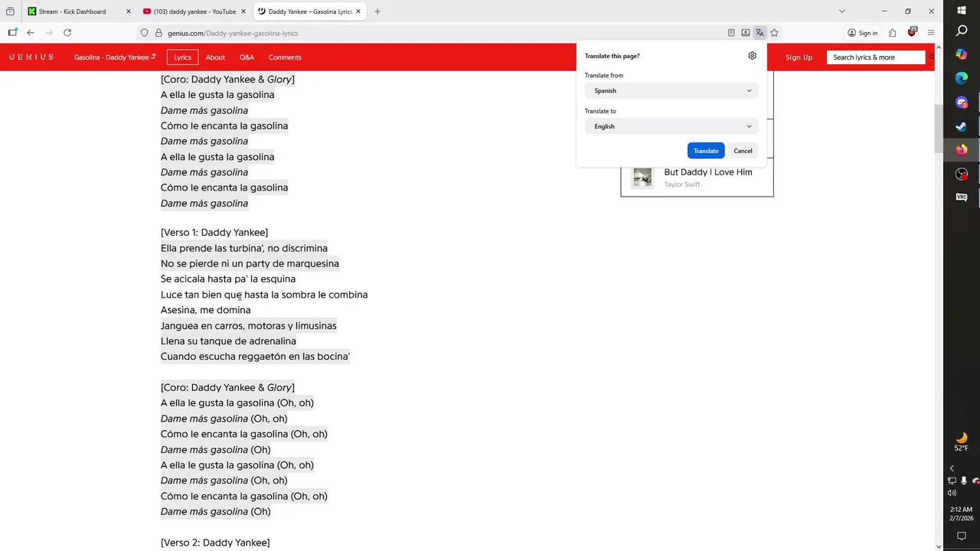The image size is (980, 551).
Task: Toggle reader view in address bar
Action: pyautogui.click(x=731, y=33)
